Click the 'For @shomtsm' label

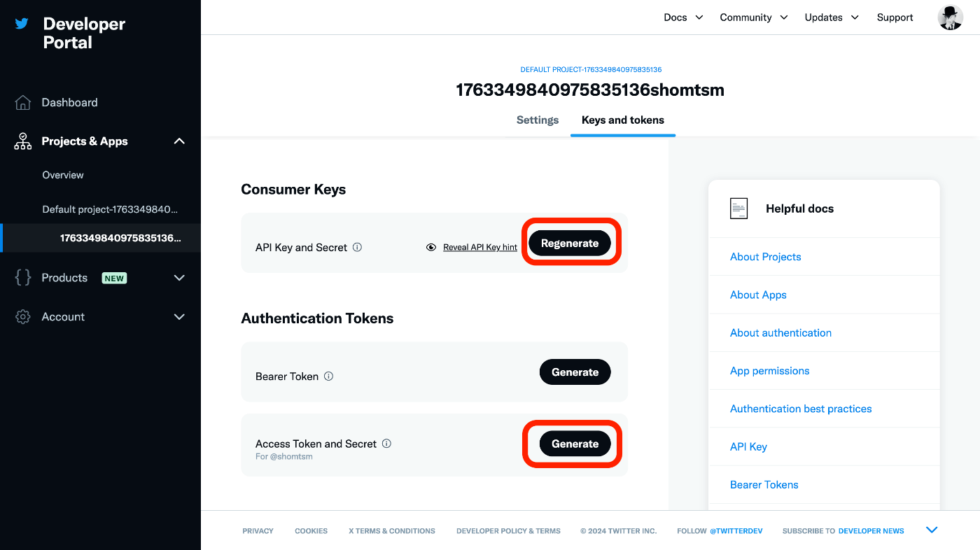(x=284, y=456)
